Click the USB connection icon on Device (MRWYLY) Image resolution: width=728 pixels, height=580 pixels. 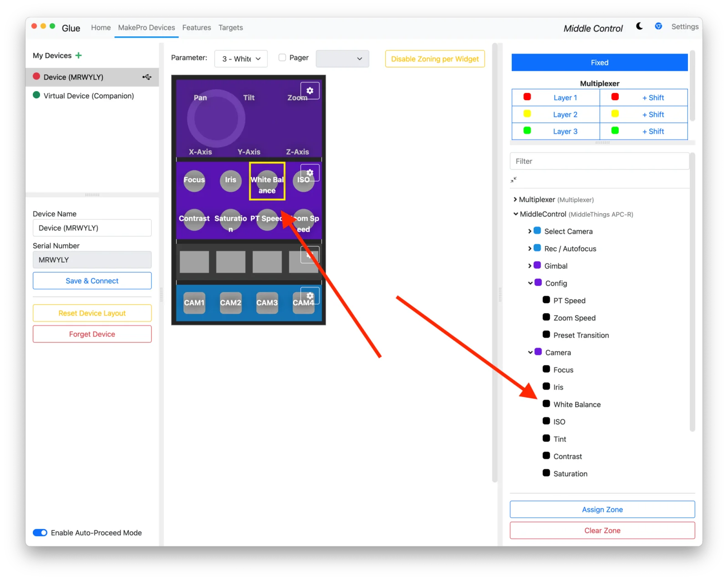pos(147,77)
